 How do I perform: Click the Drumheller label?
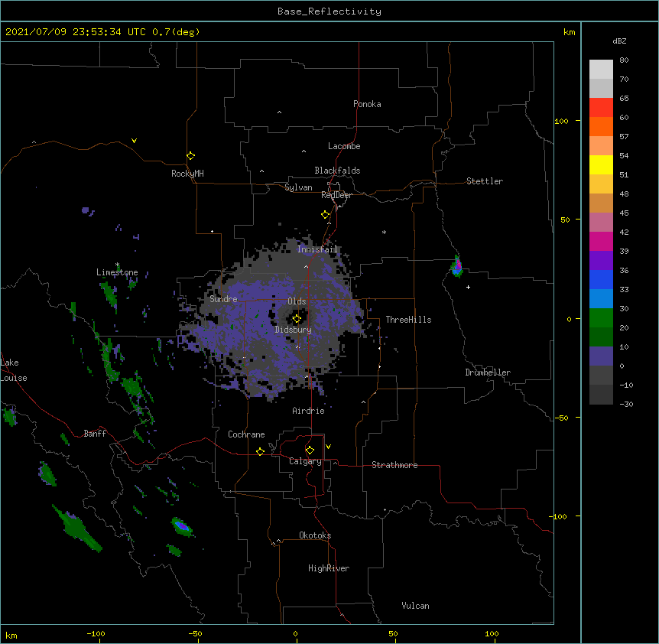click(x=488, y=372)
